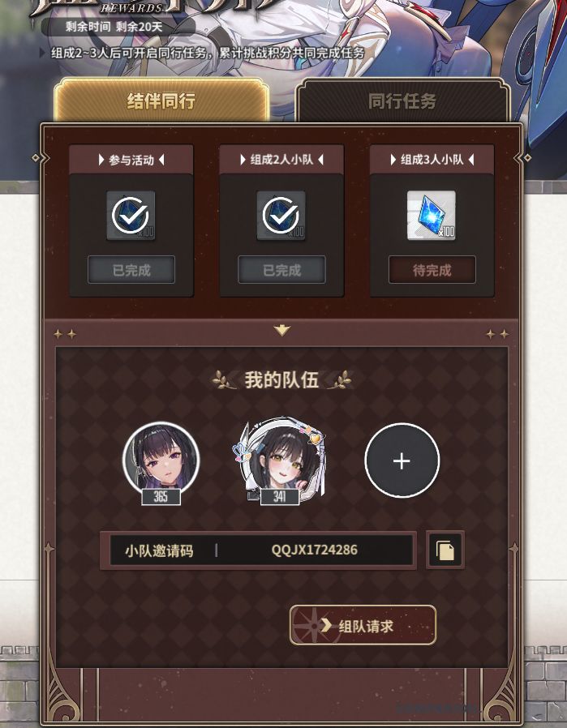Switch to the 同行任务 tab
Screen dimensions: 567x728
pyautogui.click(x=402, y=101)
